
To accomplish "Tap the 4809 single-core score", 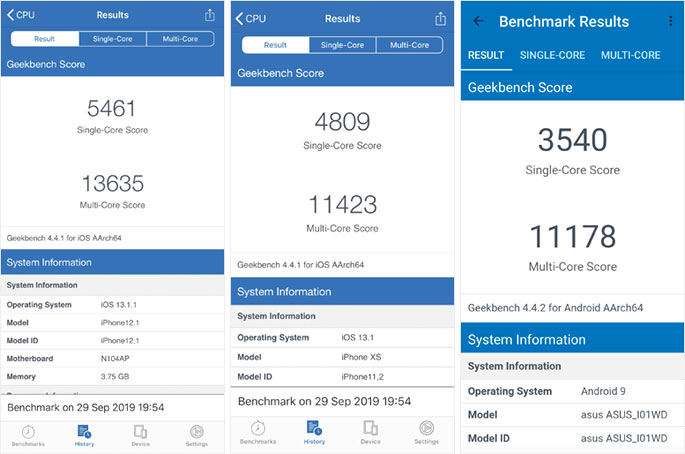I will (x=342, y=122).
